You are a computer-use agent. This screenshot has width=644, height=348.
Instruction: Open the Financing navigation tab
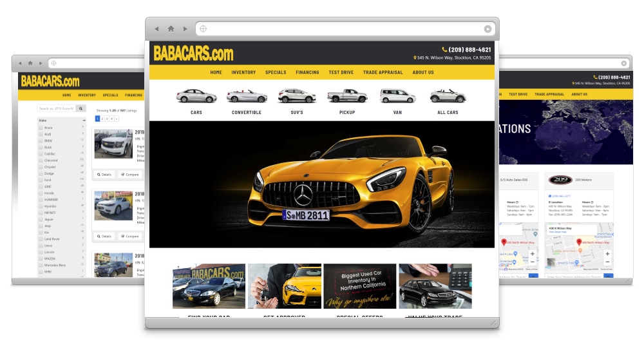307,72
